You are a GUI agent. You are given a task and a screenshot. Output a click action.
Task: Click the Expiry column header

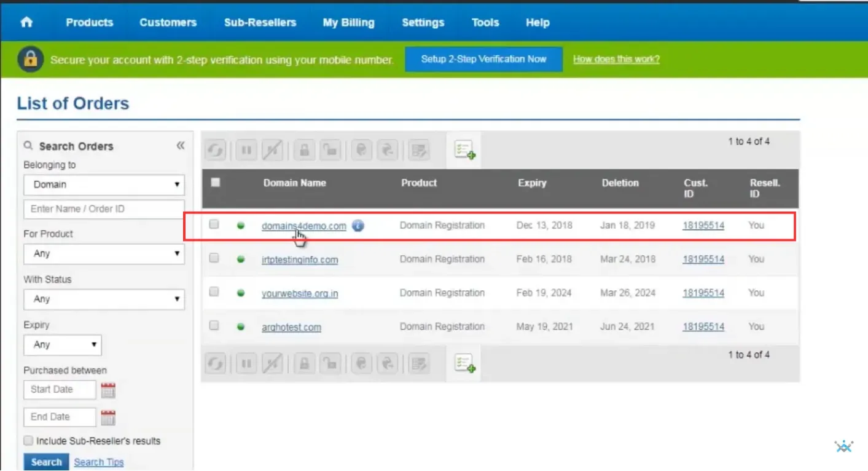pyautogui.click(x=532, y=183)
